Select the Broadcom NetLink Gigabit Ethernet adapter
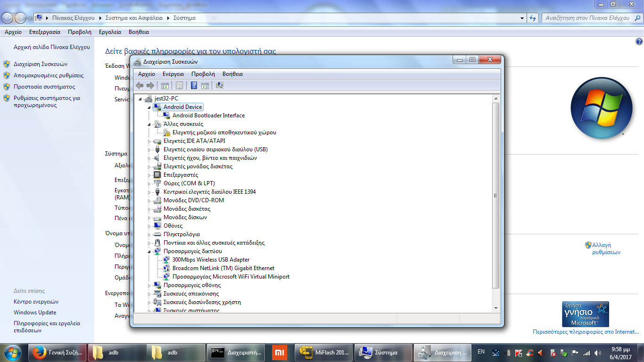This screenshot has width=644, height=362. click(x=223, y=268)
